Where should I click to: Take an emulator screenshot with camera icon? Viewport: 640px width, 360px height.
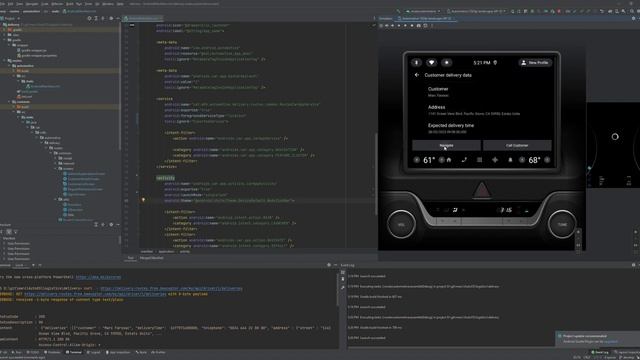(x=418, y=25)
